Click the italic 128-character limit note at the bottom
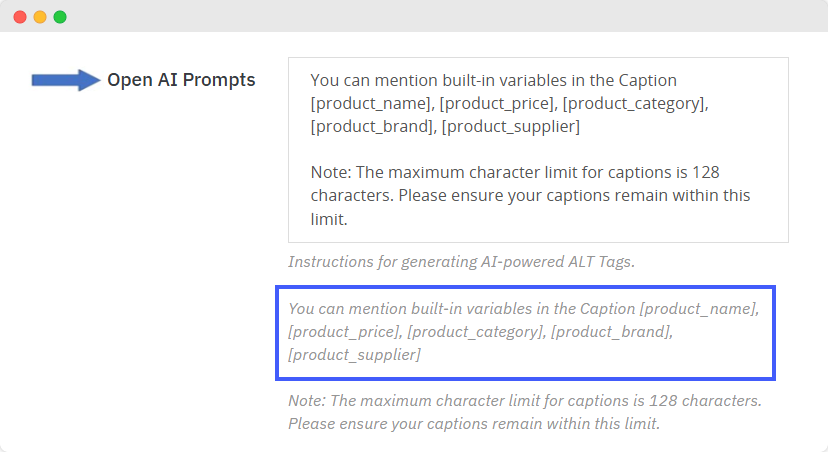This screenshot has height=452, width=828. click(524, 412)
